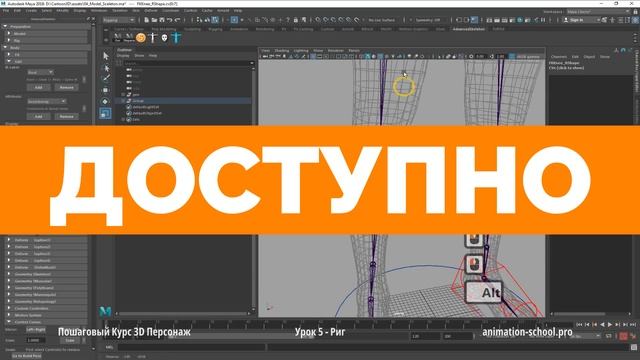This screenshot has width=640, height=360.
Task: Click the highlighted Scale tool in toolbox
Action: coord(105,113)
